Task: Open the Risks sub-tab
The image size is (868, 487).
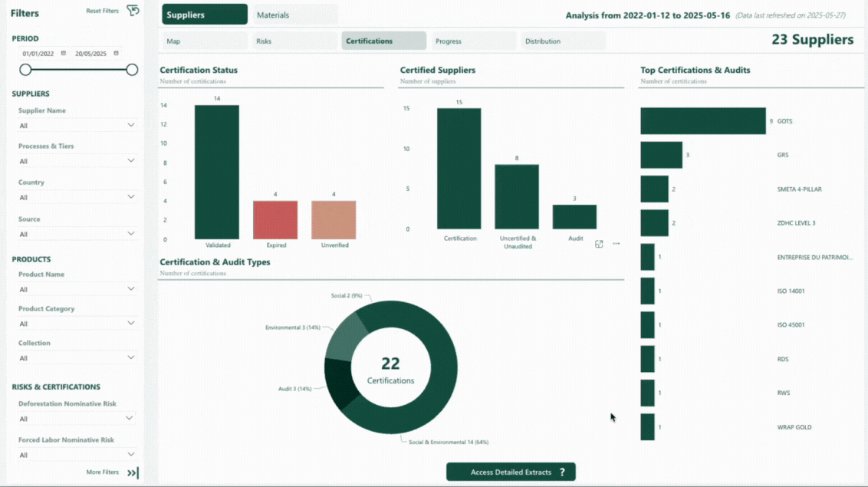Action: coord(294,41)
